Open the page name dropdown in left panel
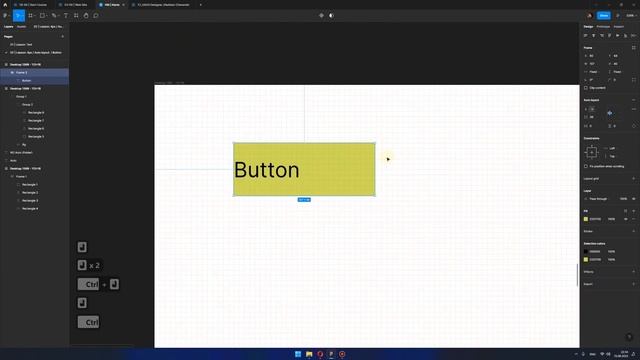This screenshot has width=640, height=360. tap(48, 27)
